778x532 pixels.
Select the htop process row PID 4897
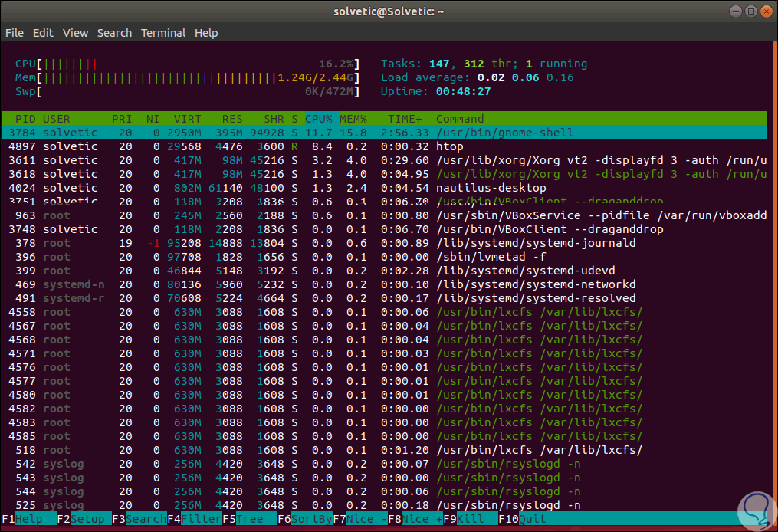point(385,147)
